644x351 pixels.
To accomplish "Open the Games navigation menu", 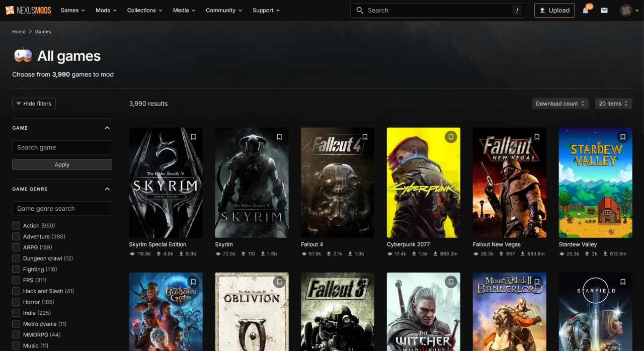I will [72, 10].
